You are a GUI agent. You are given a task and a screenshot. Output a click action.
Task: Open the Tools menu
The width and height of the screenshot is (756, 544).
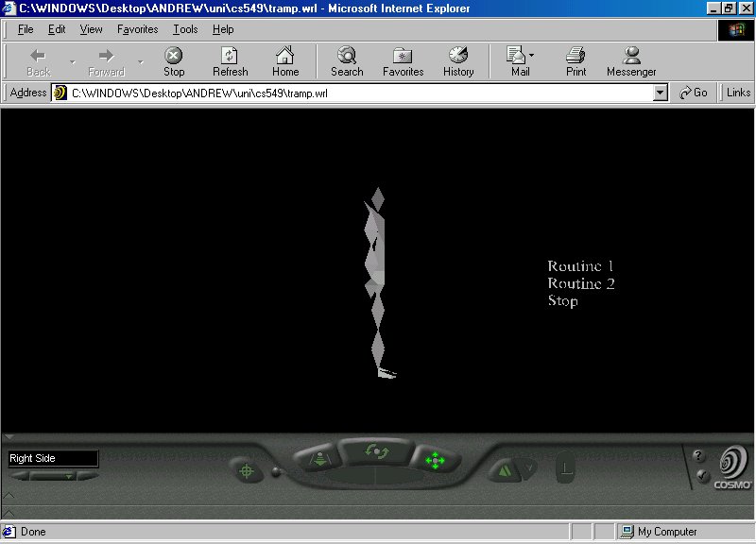[185, 29]
